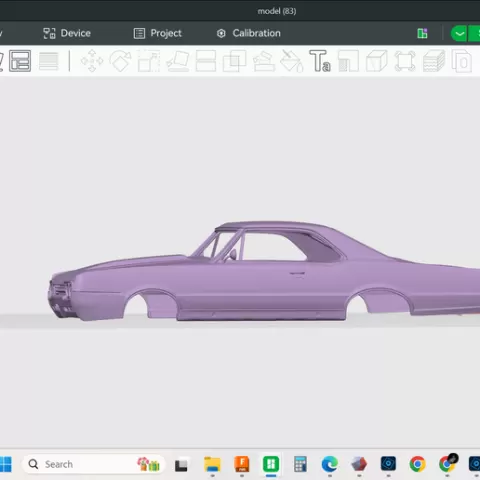Select the Move tool in toolbar
480x480 pixels.
tap(92, 61)
